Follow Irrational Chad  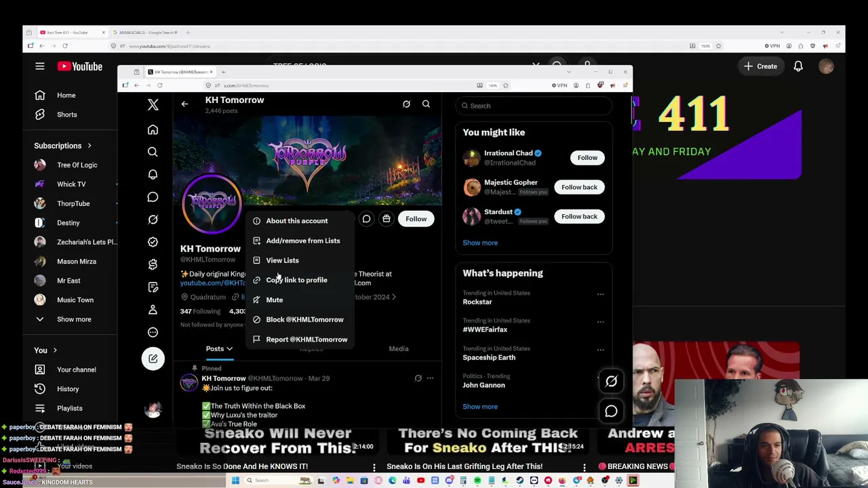point(587,158)
